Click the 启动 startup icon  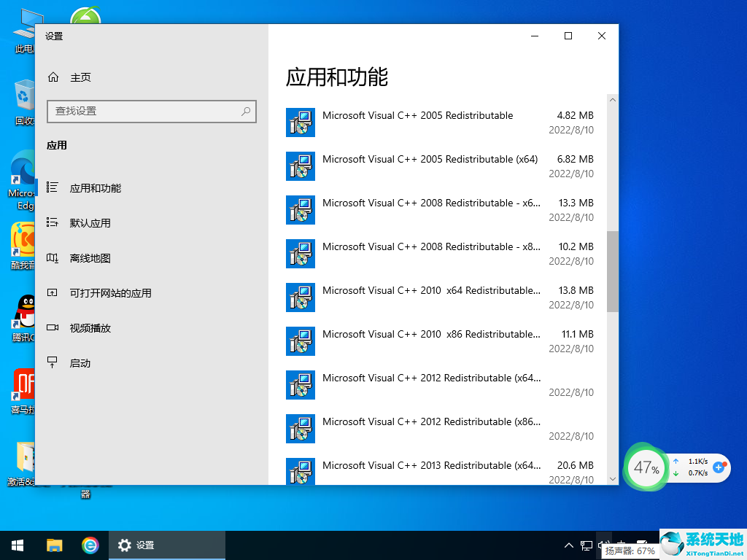click(x=53, y=363)
